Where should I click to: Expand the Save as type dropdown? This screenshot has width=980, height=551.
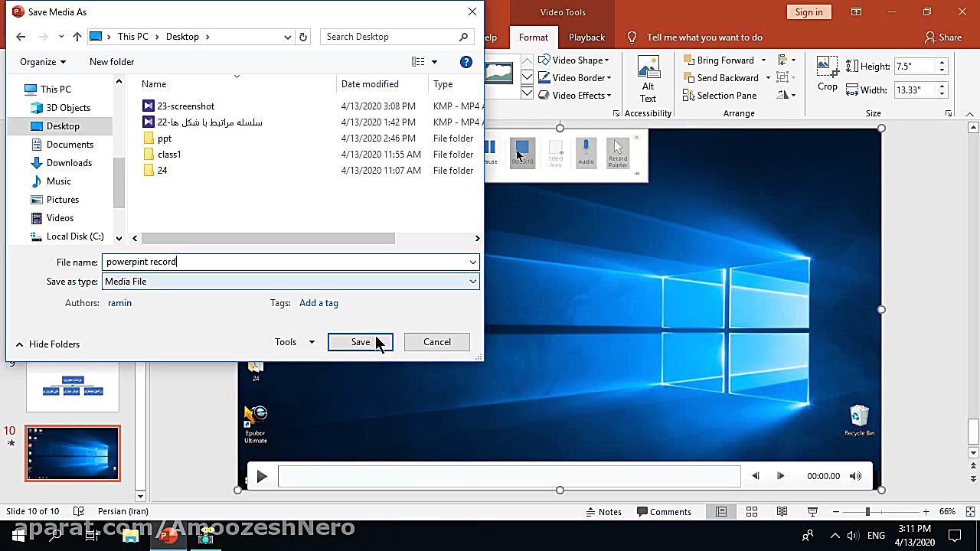pyautogui.click(x=472, y=282)
